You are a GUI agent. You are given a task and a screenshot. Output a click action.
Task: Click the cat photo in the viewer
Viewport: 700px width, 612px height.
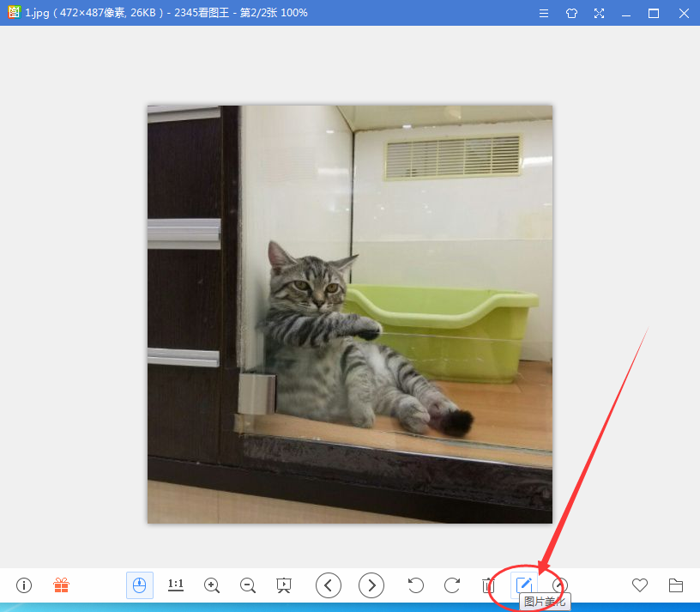(x=350, y=314)
